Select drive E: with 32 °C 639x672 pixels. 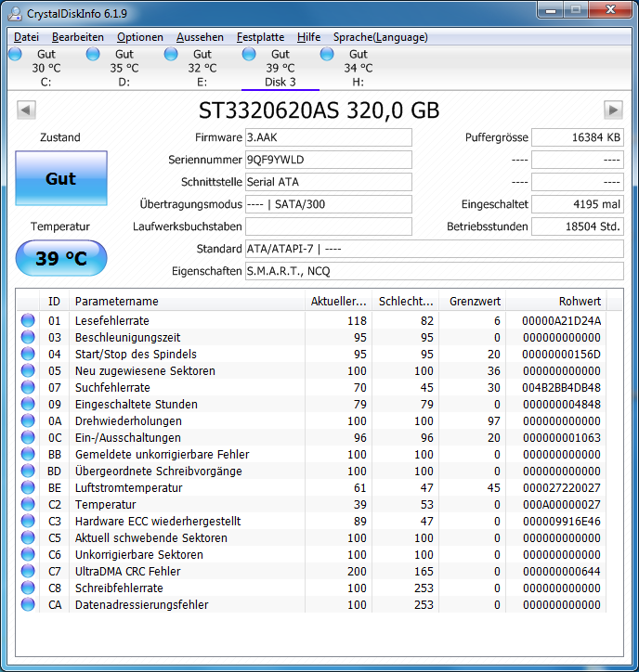tap(202, 68)
